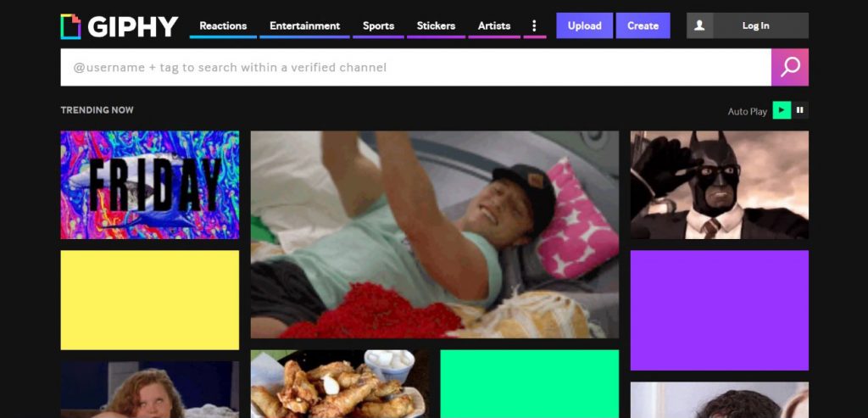Open the curly red-haired girl GIF

click(149, 390)
